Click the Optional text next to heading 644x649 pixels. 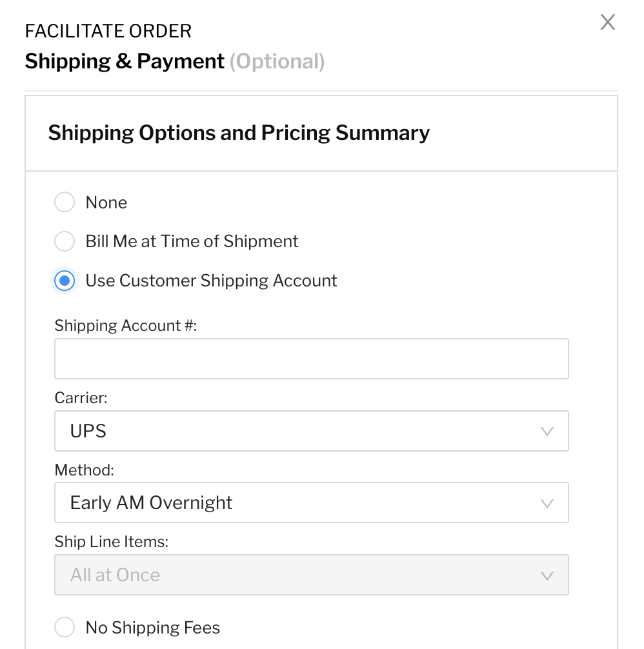277,61
